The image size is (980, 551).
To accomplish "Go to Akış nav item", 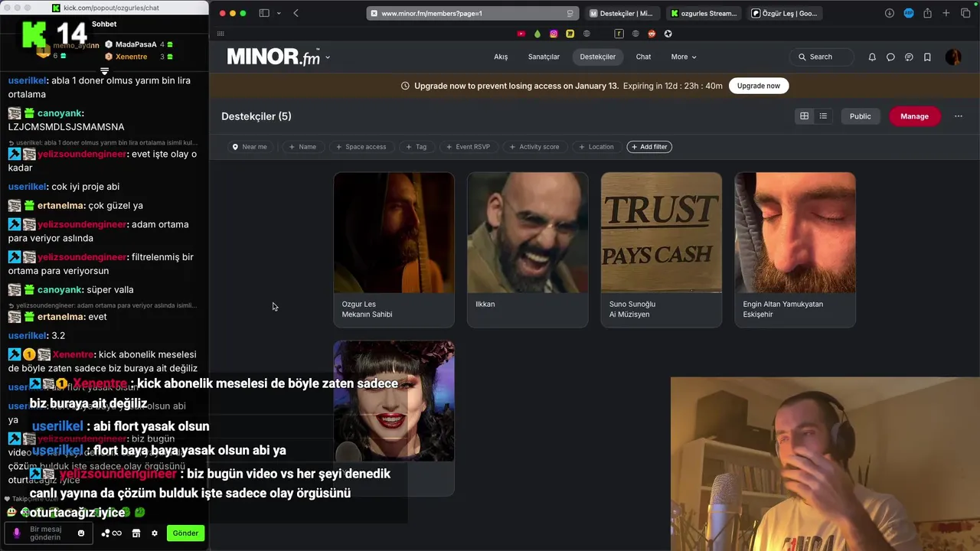I will click(501, 57).
